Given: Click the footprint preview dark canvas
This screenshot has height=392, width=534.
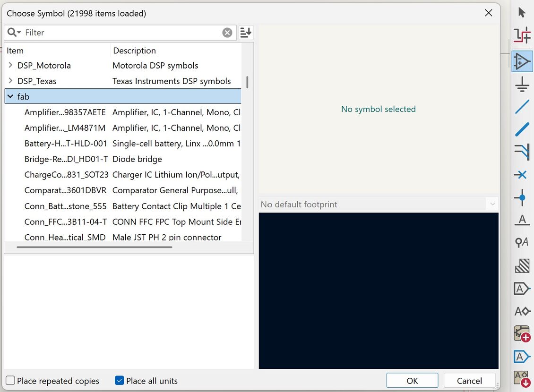Looking at the screenshot, I should pos(379,290).
